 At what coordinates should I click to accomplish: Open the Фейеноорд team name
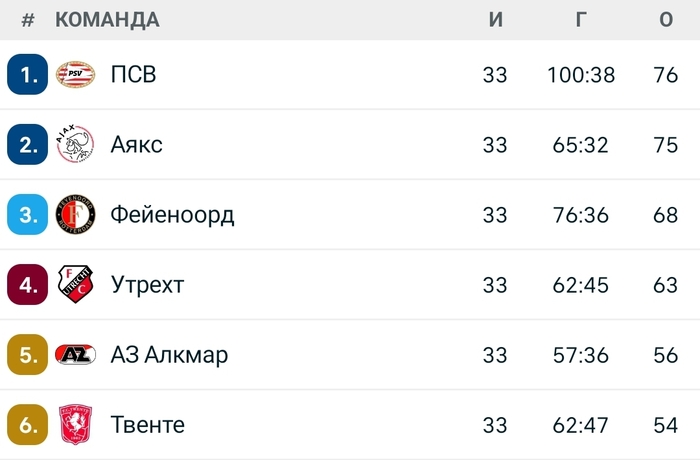(172, 215)
